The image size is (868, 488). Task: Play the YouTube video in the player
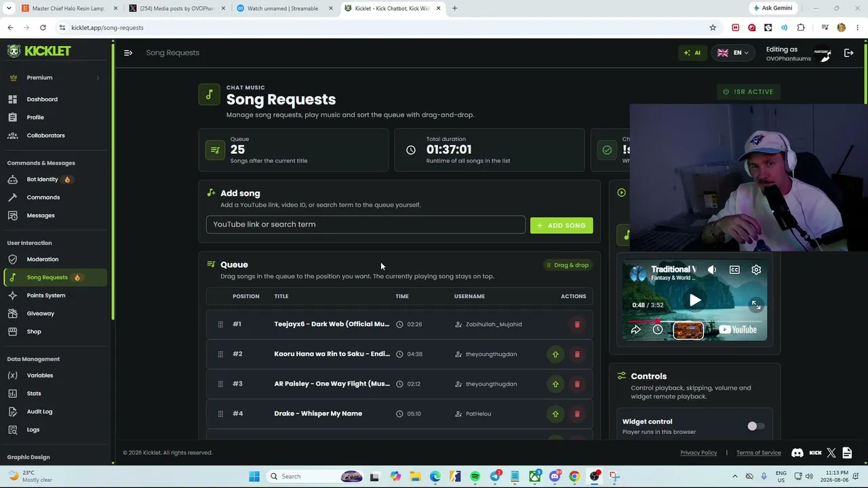tap(695, 300)
